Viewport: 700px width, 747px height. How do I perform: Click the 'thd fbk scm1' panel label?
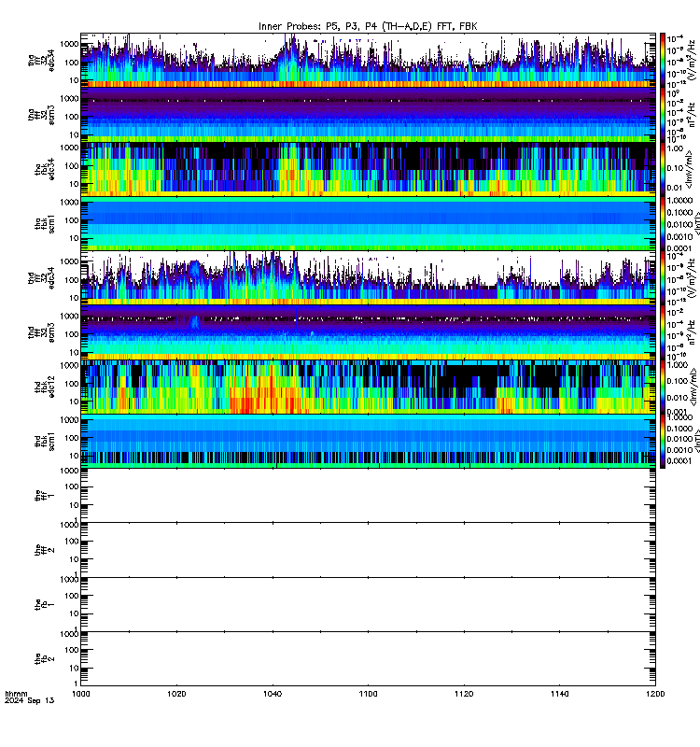click(x=45, y=442)
